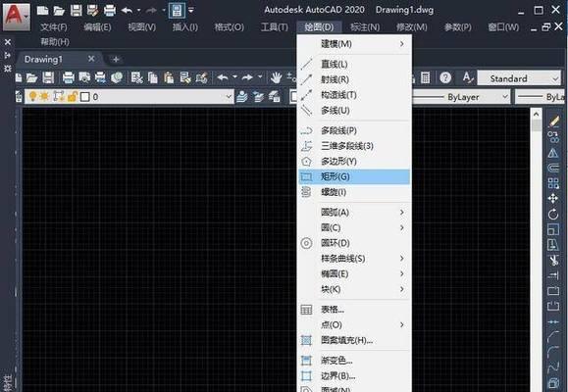Screen dimensions: 568x392
Task: Select the Chamfer tool
Action: (x=553, y=337)
